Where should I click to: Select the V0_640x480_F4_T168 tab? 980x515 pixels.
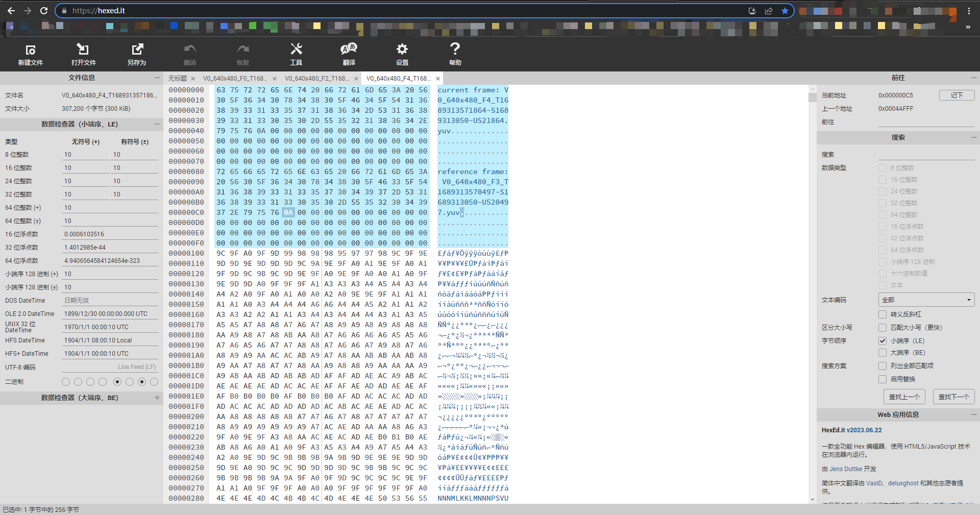click(x=399, y=79)
